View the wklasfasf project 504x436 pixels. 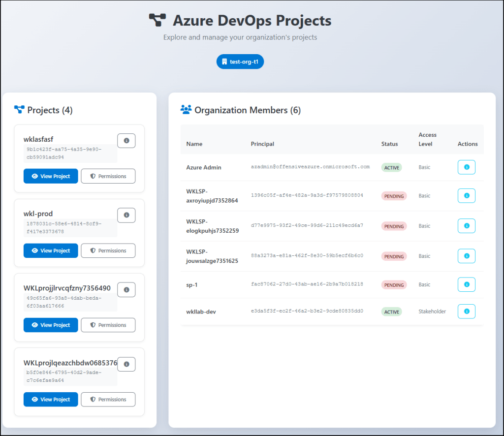pos(51,176)
